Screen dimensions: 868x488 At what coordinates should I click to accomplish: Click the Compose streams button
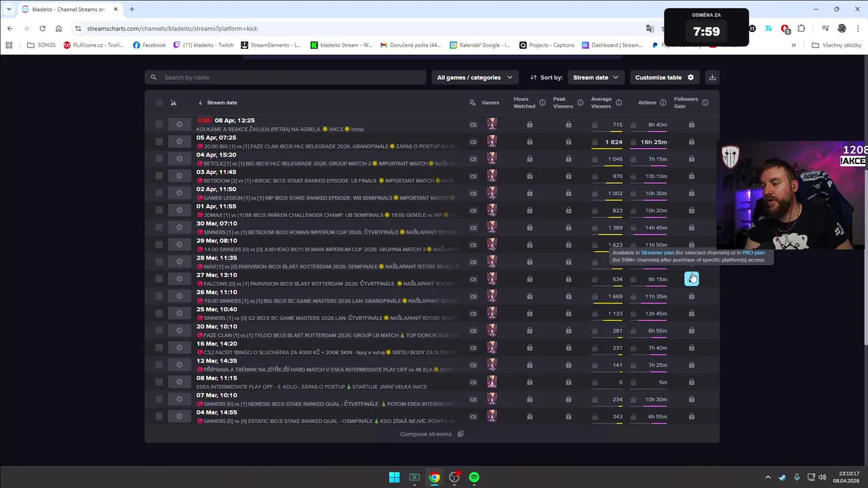[x=432, y=434]
